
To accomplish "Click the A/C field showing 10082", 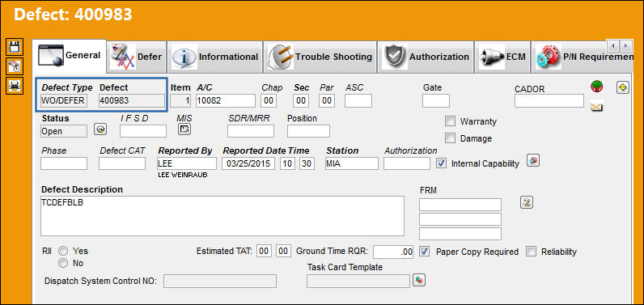I will tap(226, 100).
